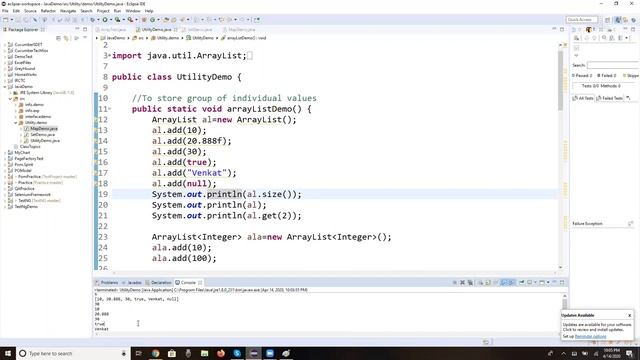Open the Problems tab
This screenshot has width=640, height=360.
coord(107,282)
